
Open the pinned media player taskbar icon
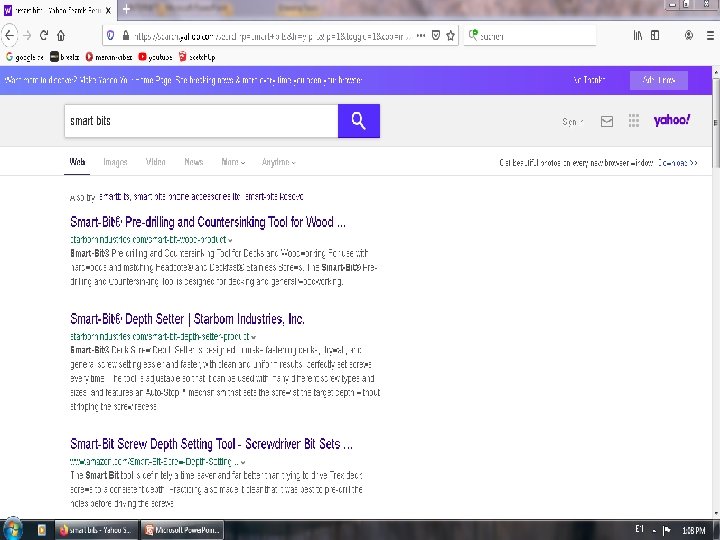point(41,530)
